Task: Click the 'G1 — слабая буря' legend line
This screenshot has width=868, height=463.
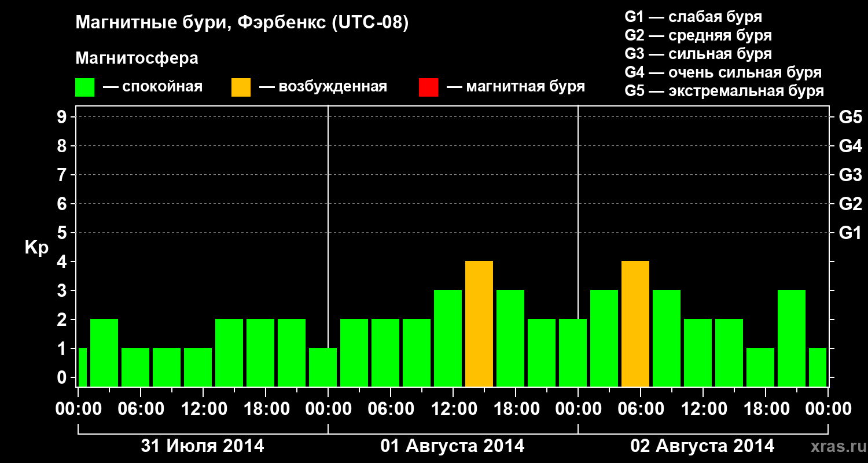Action: (x=693, y=17)
